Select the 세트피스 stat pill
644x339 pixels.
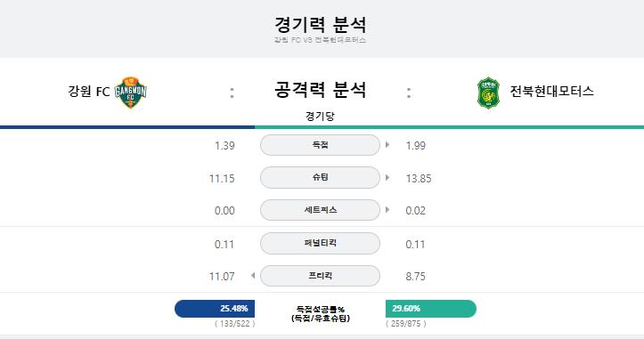click(320, 210)
